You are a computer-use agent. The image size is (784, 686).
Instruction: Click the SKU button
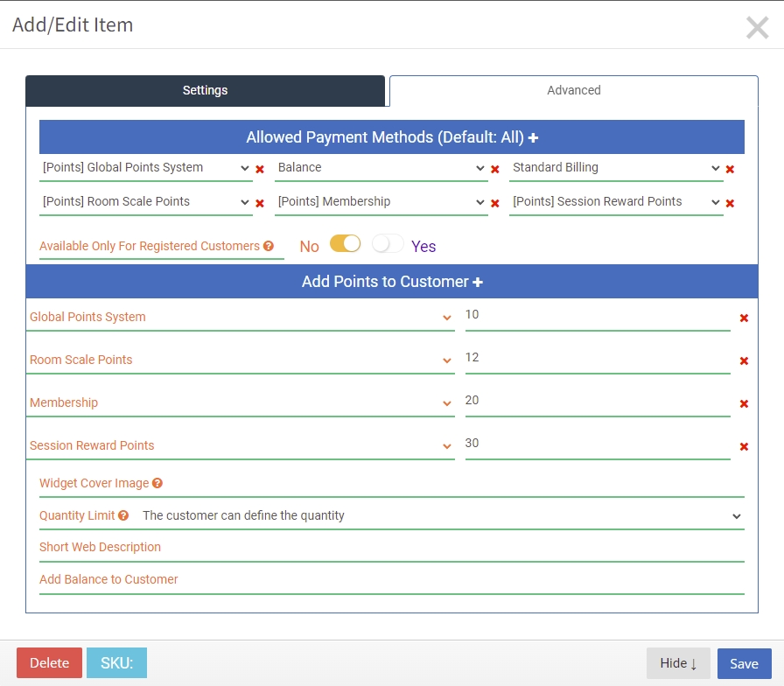pos(116,663)
